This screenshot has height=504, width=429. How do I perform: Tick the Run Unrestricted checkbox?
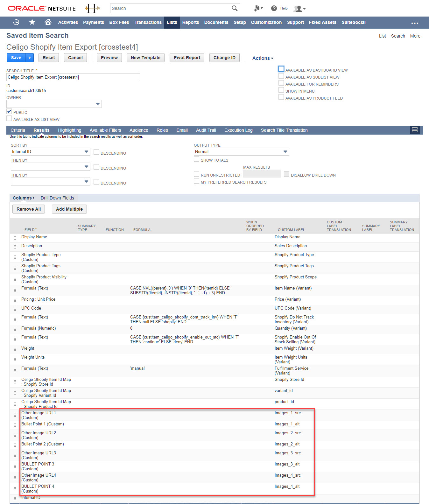pos(197,174)
